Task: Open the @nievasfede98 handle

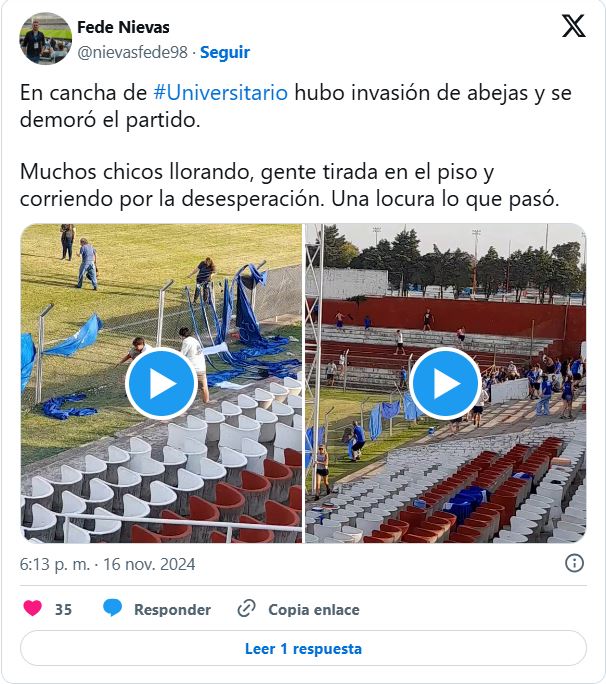Action: click(133, 52)
